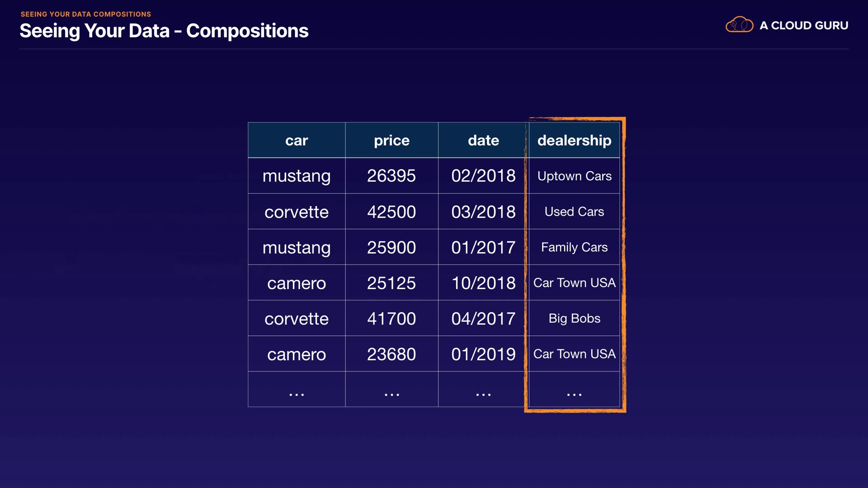Click the price cell 41700
Image resolution: width=868 pixels, height=488 pixels.
(392, 319)
